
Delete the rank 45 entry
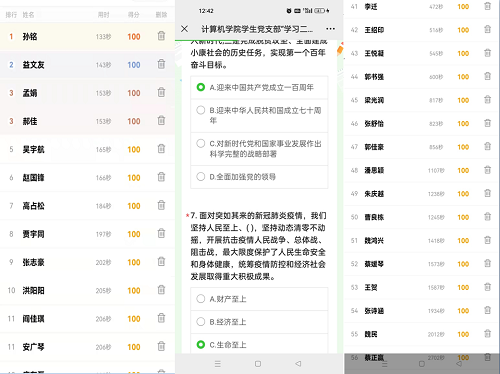click(487, 99)
